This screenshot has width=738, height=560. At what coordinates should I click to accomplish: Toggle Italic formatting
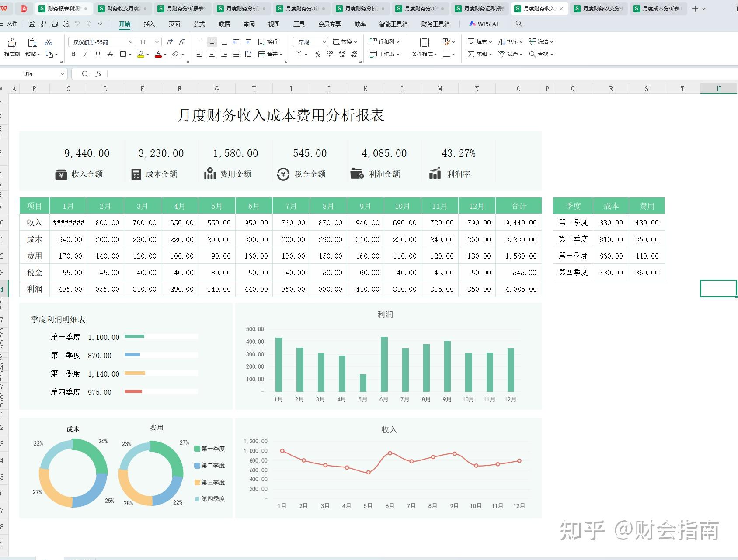pos(86,54)
